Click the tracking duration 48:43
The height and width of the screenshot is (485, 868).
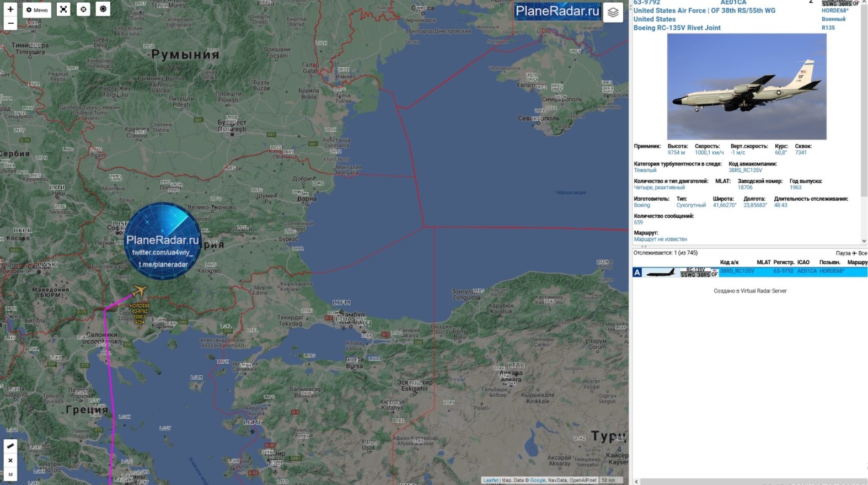780,205
